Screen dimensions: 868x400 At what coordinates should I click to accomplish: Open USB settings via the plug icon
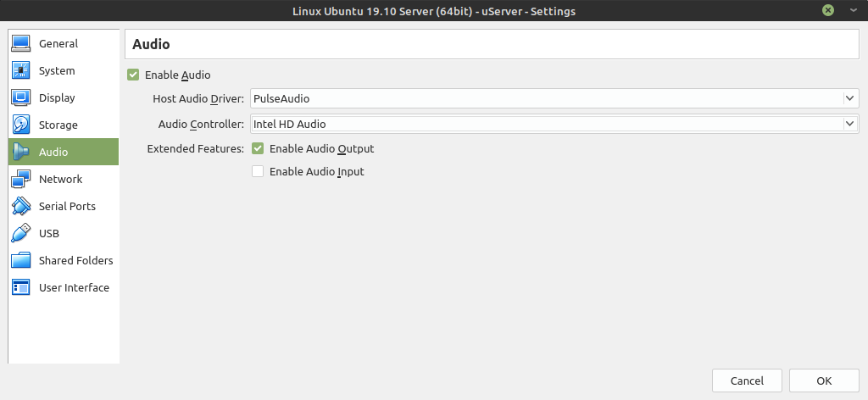[21, 233]
